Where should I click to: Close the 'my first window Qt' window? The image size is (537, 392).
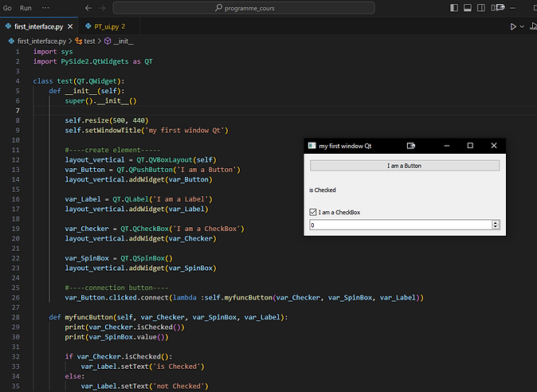tap(494, 146)
